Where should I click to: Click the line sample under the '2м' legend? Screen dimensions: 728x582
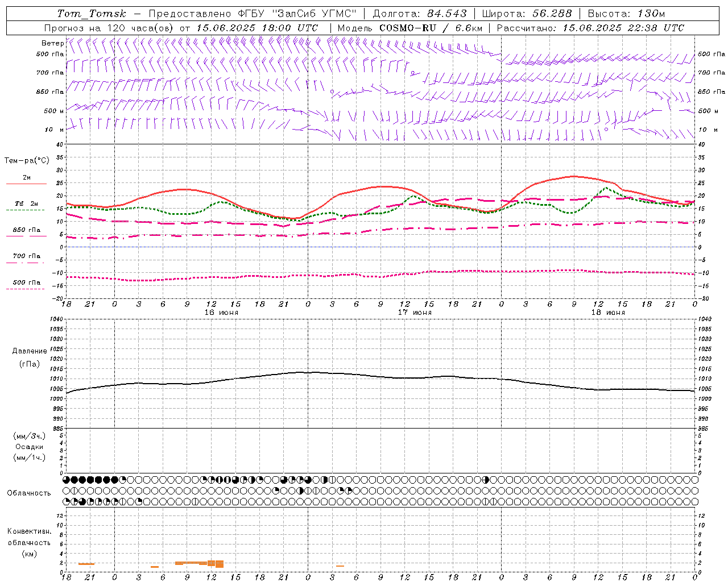[x=26, y=184]
